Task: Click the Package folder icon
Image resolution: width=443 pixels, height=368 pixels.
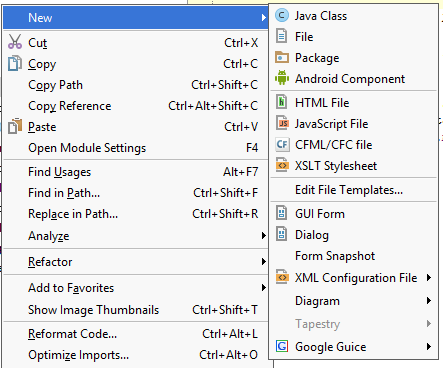Action: pos(282,57)
